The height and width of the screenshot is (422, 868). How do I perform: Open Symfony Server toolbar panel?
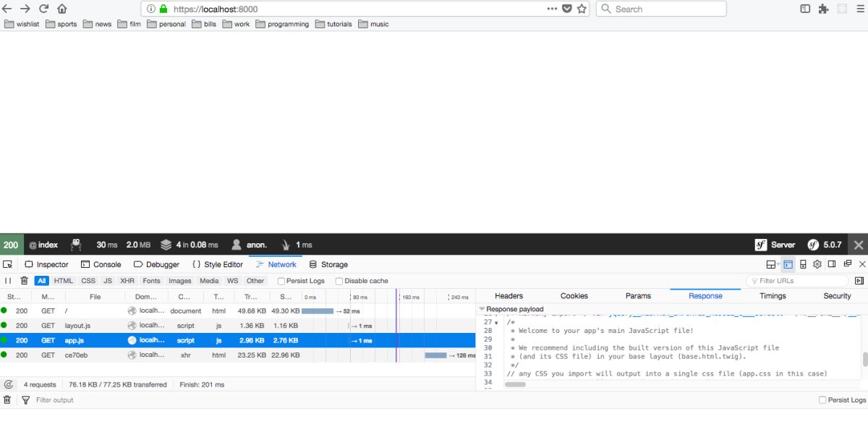pos(775,245)
